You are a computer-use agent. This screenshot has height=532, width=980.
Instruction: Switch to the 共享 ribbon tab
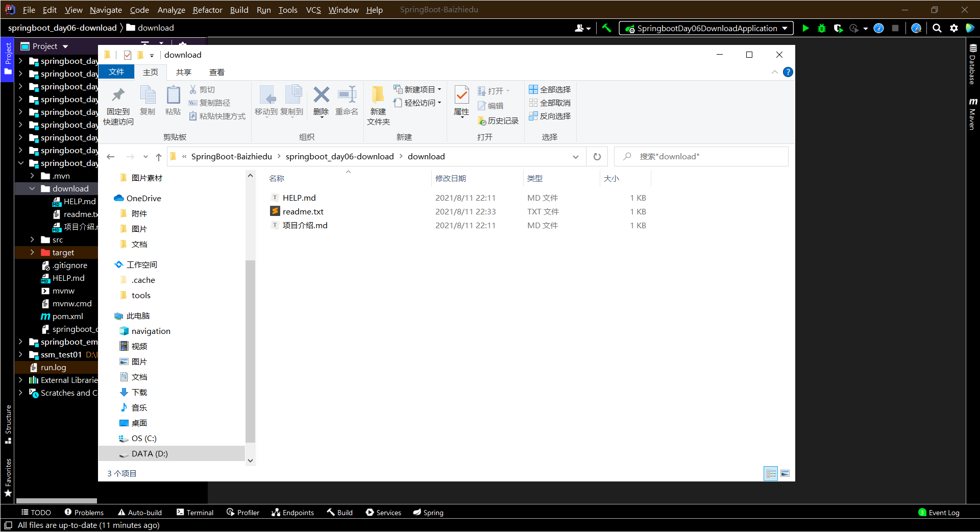tap(184, 72)
